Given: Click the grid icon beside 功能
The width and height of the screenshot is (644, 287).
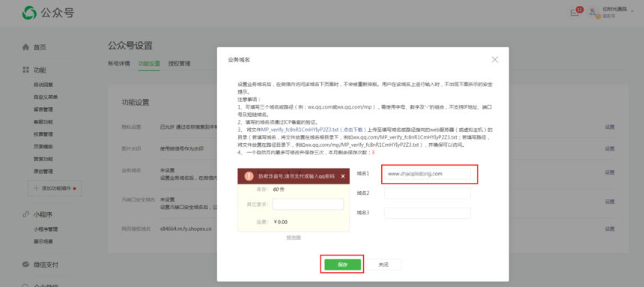Looking at the screenshot, I should click(x=26, y=70).
